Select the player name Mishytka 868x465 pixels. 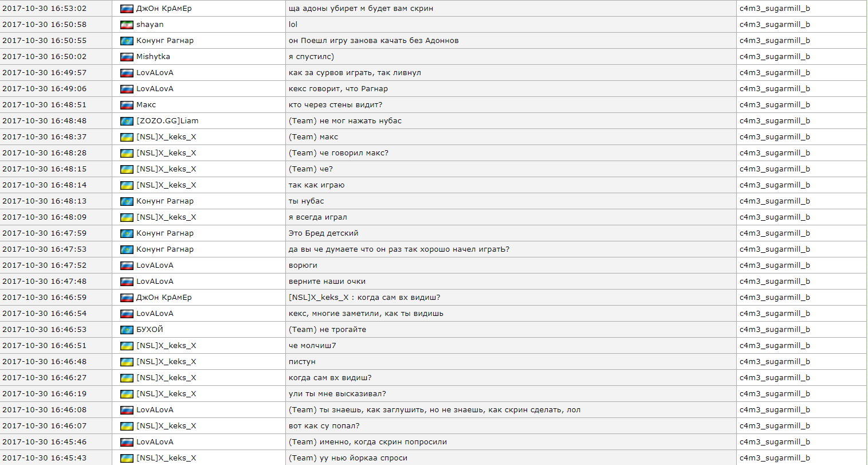153,57
